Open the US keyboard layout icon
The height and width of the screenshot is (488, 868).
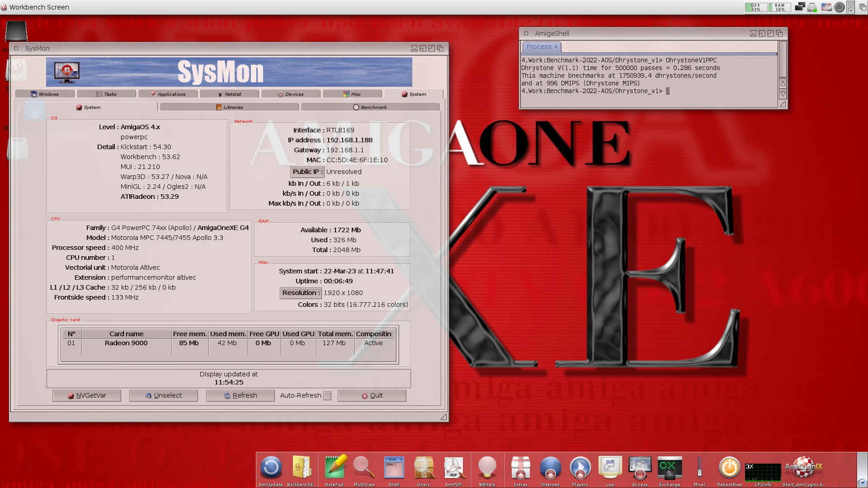pyautogui.click(x=826, y=7)
